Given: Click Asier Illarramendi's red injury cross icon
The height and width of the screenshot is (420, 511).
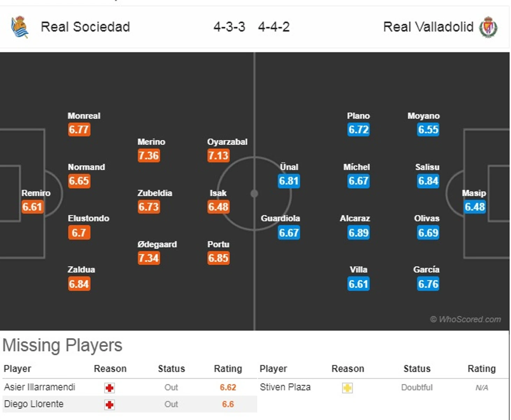Looking at the screenshot, I should pyautogui.click(x=110, y=388).
